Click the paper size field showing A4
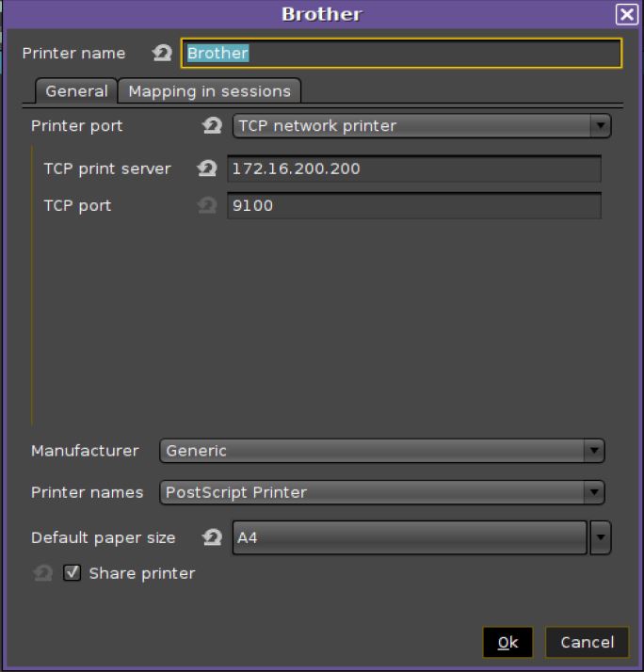Screen dimensions: 644x672 [409, 538]
